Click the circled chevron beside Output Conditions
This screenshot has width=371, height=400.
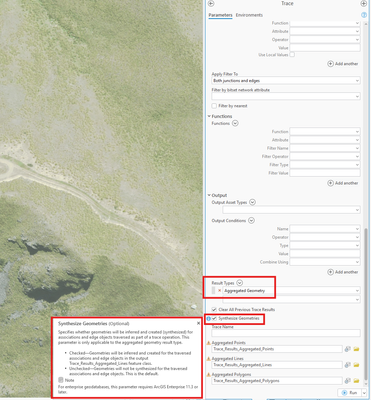click(251, 221)
